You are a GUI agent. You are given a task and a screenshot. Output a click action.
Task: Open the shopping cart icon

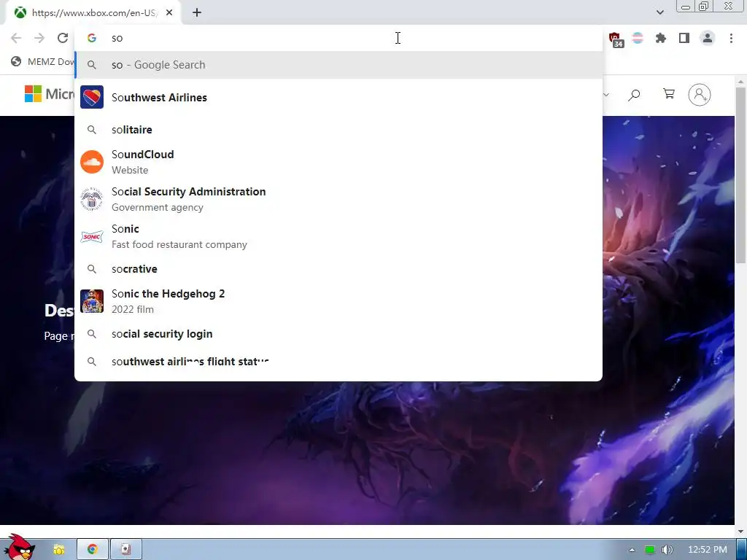(x=669, y=94)
